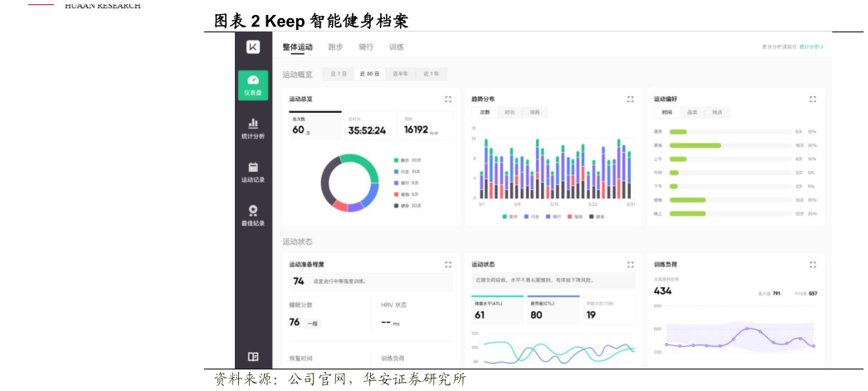Select the 体能水平(ATL) 61 tile
Screen dimensions: 868x391
point(497,310)
